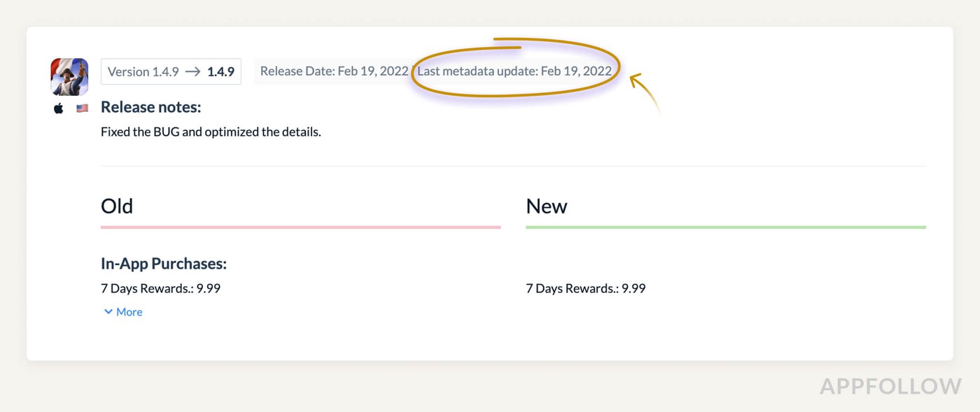Click the Last metadata update label
The height and width of the screenshot is (412, 980).
[514, 71]
